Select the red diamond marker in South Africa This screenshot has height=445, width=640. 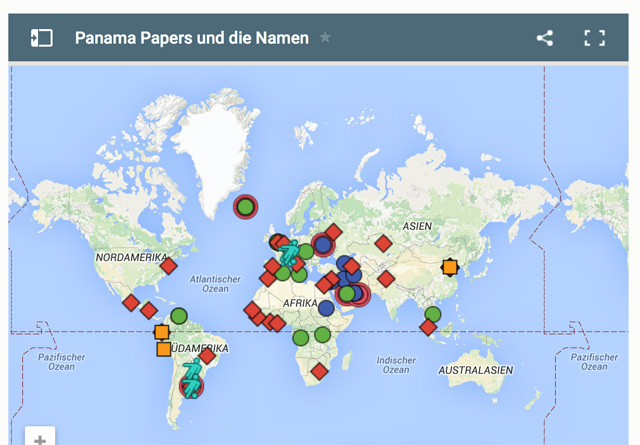point(319,372)
